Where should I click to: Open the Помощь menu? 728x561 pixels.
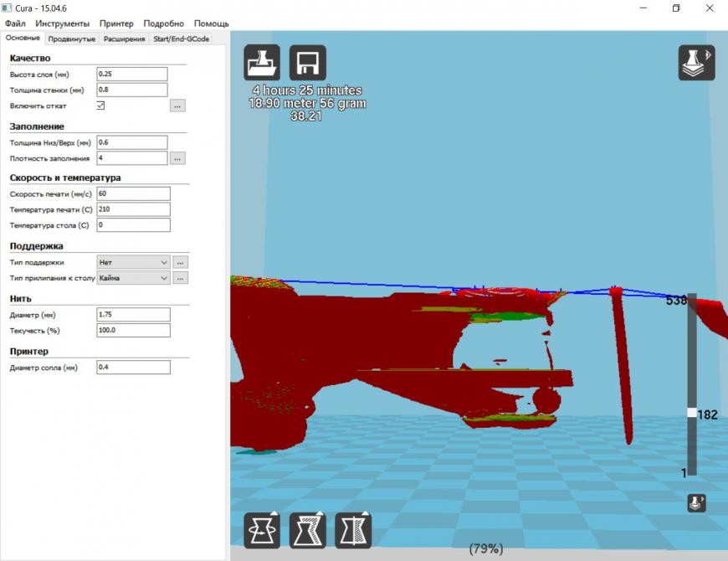point(211,23)
